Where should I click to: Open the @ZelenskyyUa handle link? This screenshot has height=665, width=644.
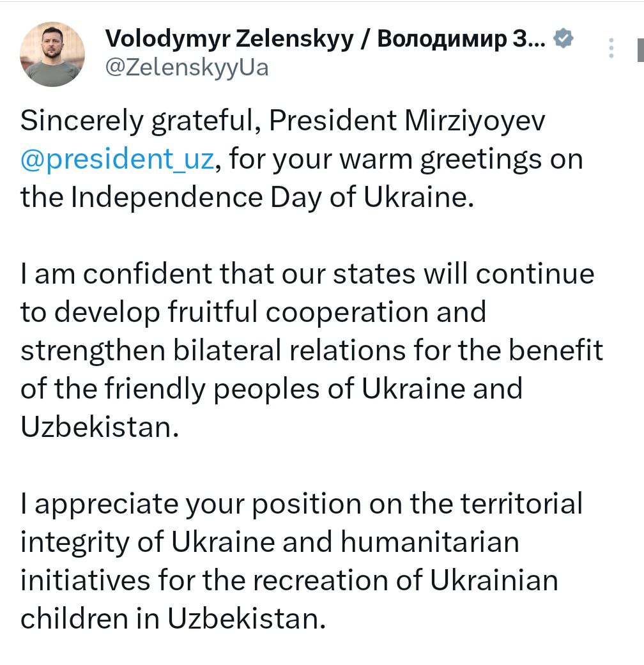click(x=187, y=68)
